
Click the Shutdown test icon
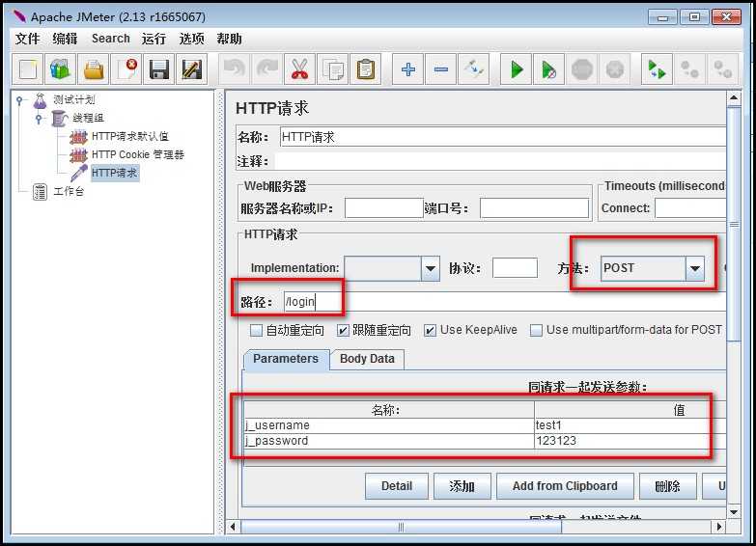click(x=615, y=69)
